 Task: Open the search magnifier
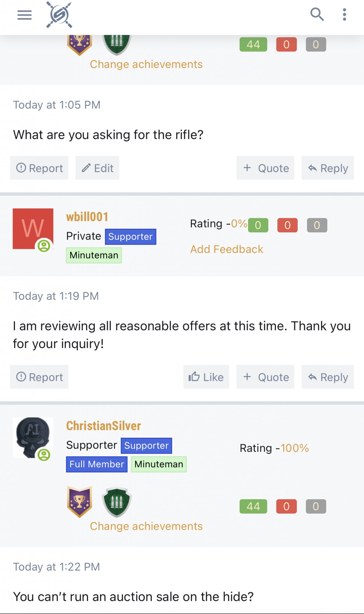click(x=317, y=14)
